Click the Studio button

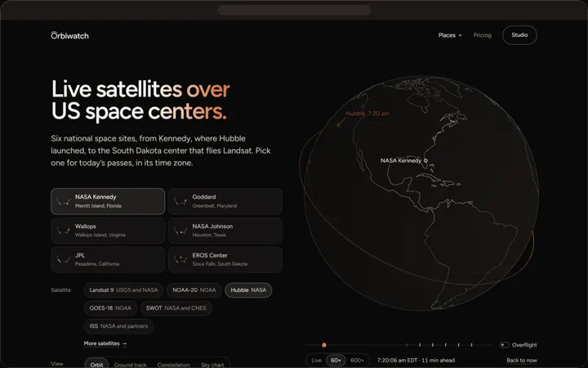click(x=519, y=35)
